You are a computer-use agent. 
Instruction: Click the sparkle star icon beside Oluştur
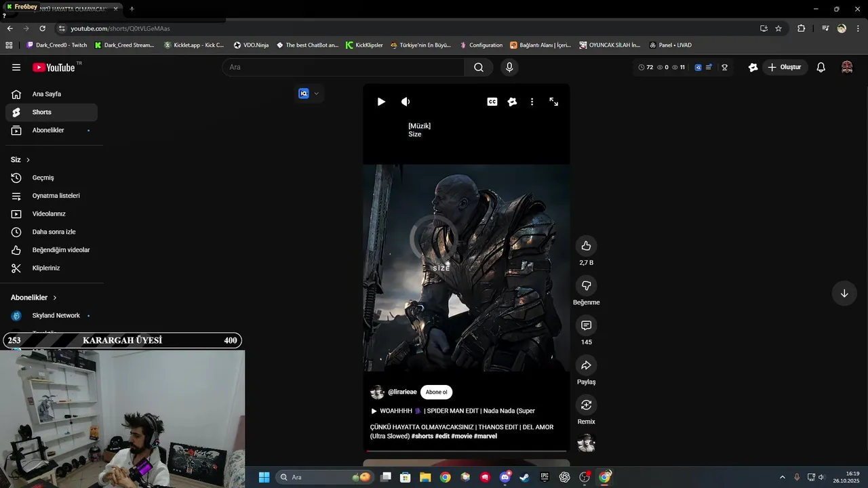pyautogui.click(x=753, y=67)
